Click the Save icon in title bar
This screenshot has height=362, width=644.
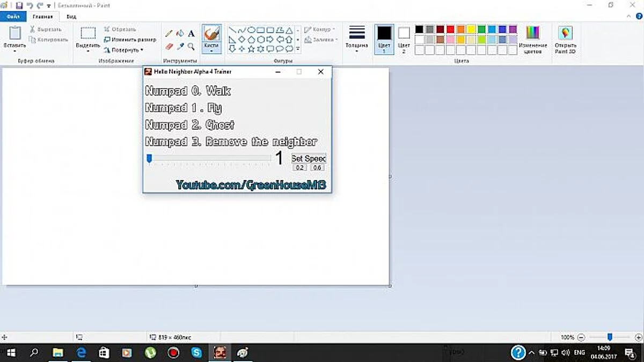19,5
